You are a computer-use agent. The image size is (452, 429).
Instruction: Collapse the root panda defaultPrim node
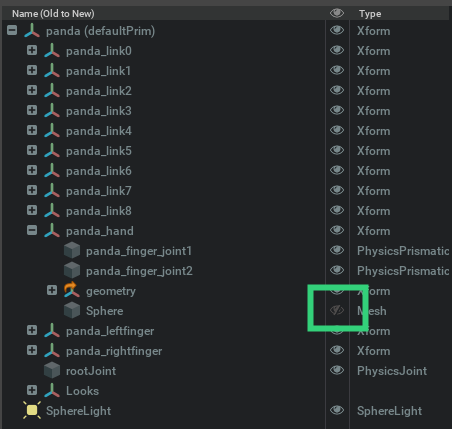[x=12, y=30]
